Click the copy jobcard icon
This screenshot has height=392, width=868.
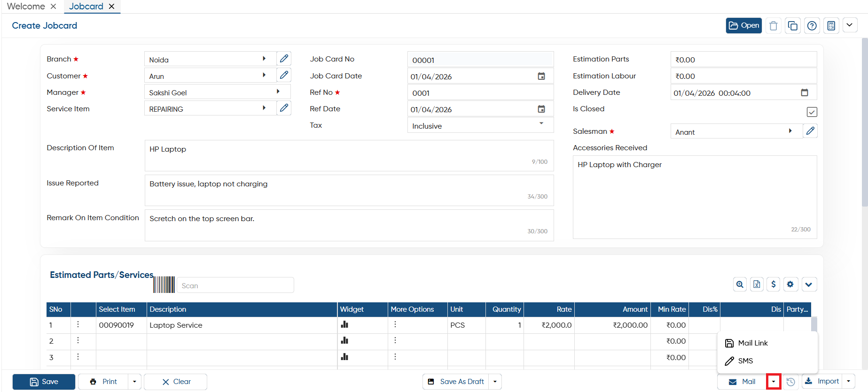tap(793, 26)
